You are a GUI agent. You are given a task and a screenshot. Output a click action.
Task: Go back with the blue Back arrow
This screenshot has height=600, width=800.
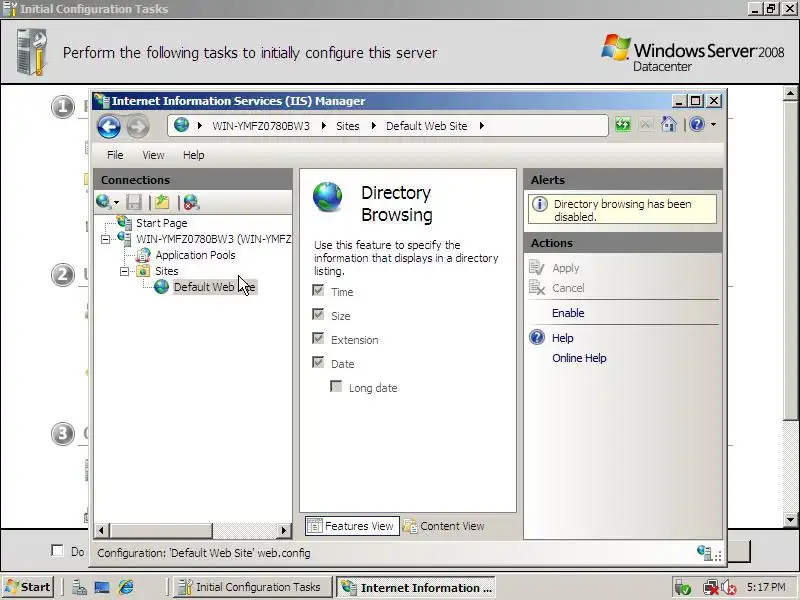(x=109, y=127)
